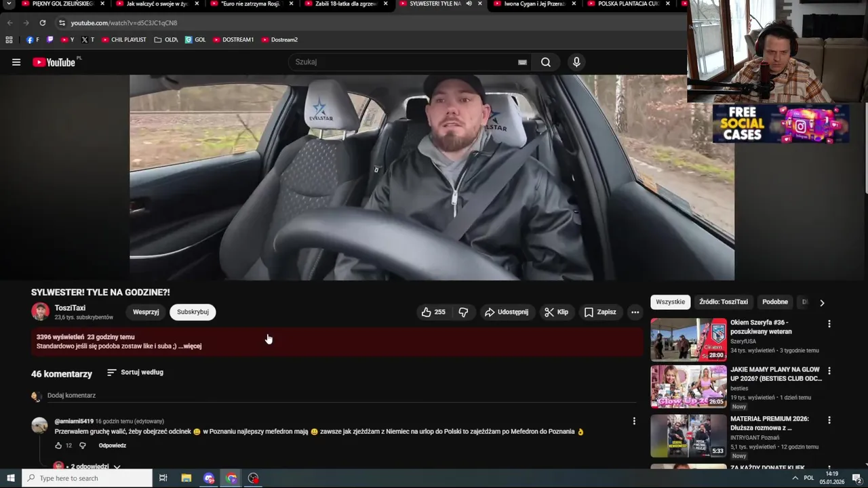Image resolution: width=868 pixels, height=488 pixels.
Task: Join the channel with Wesprzyj
Action: (x=146, y=312)
